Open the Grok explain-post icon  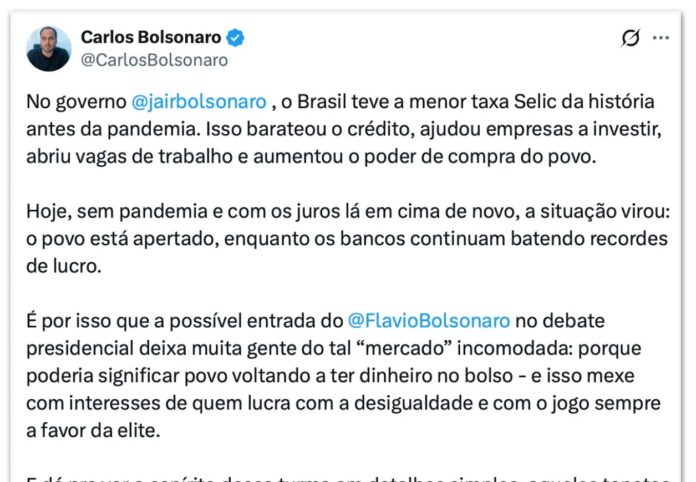pos(630,38)
